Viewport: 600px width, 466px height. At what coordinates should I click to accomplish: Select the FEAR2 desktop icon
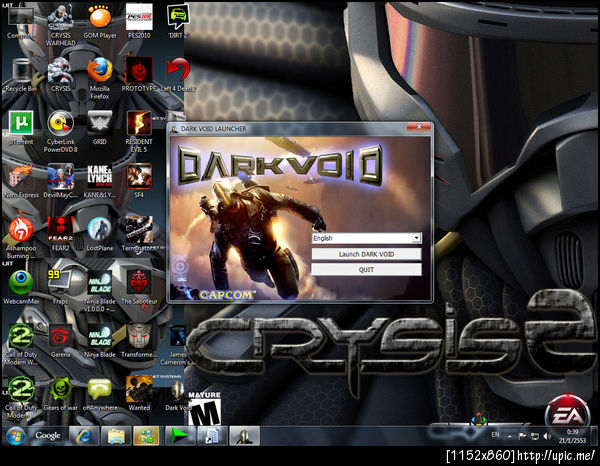(60, 235)
